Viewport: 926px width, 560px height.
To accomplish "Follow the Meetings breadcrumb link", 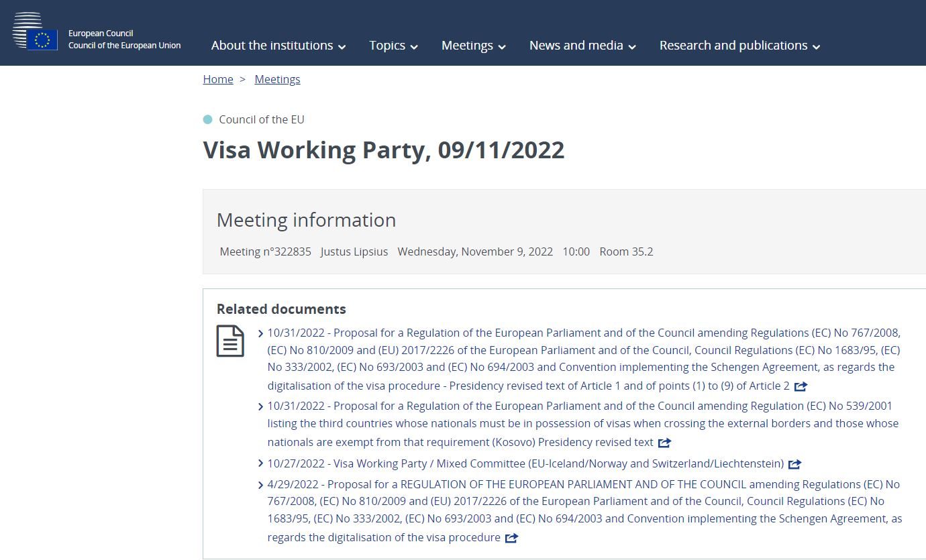I will [277, 79].
